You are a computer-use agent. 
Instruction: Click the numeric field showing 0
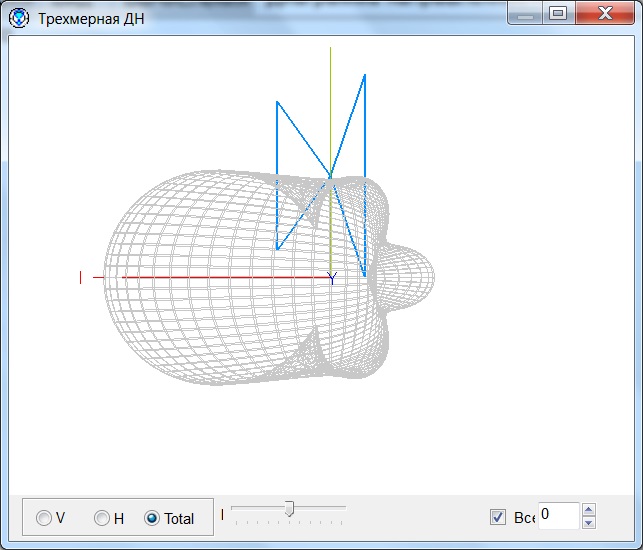pos(557,515)
